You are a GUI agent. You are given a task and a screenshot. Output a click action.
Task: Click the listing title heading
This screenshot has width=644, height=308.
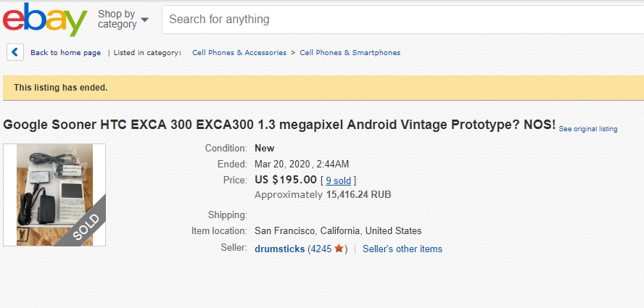(279, 125)
